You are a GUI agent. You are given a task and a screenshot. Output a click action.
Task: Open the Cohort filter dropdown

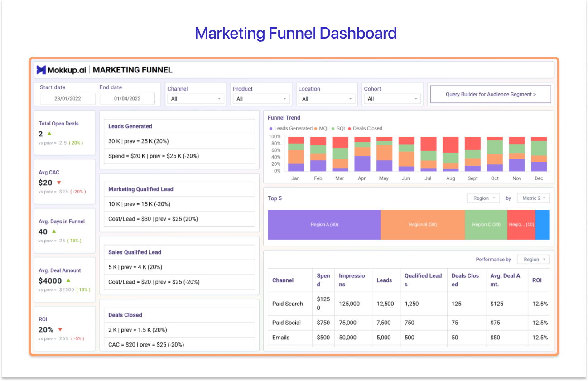tap(392, 99)
